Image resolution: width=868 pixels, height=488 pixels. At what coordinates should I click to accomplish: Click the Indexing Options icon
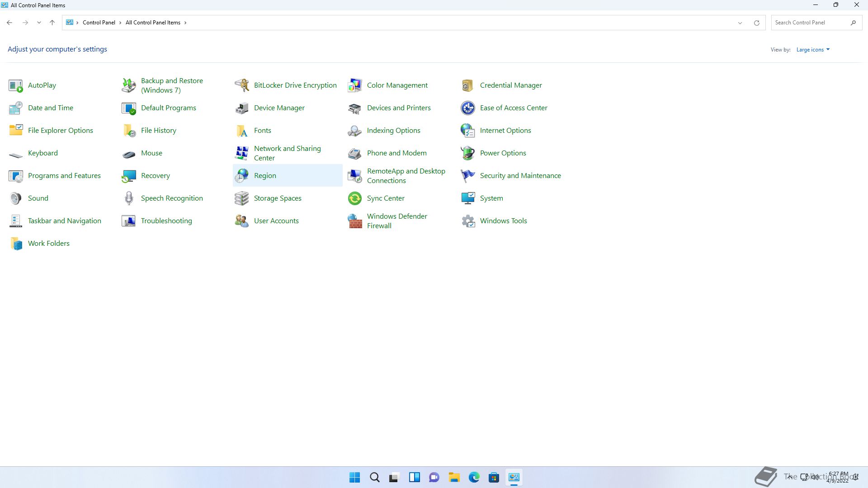click(355, 131)
